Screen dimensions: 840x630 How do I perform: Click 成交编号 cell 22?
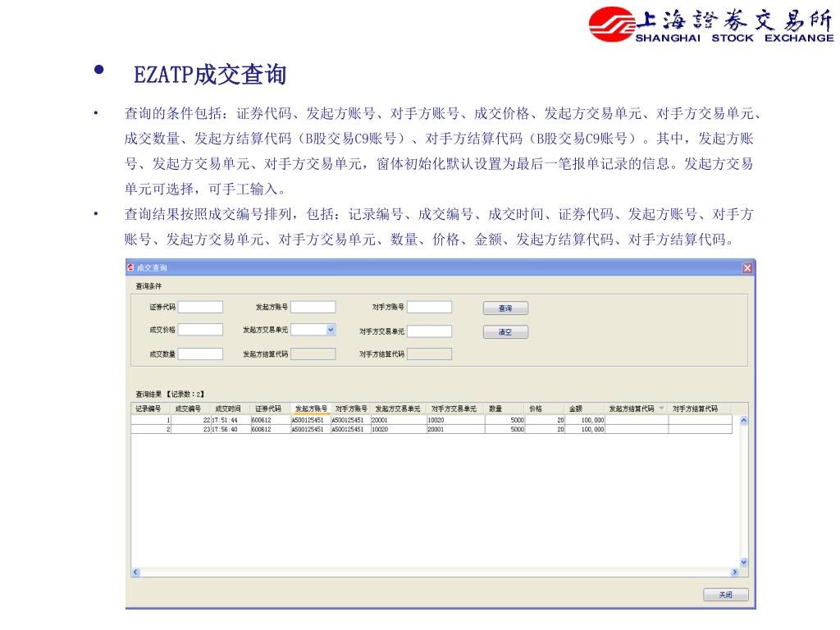click(x=191, y=421)
